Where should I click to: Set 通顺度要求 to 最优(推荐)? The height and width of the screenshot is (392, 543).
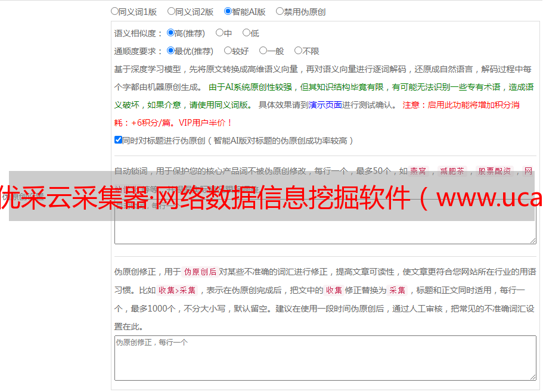pyautogui.click(x=170, y=51)
